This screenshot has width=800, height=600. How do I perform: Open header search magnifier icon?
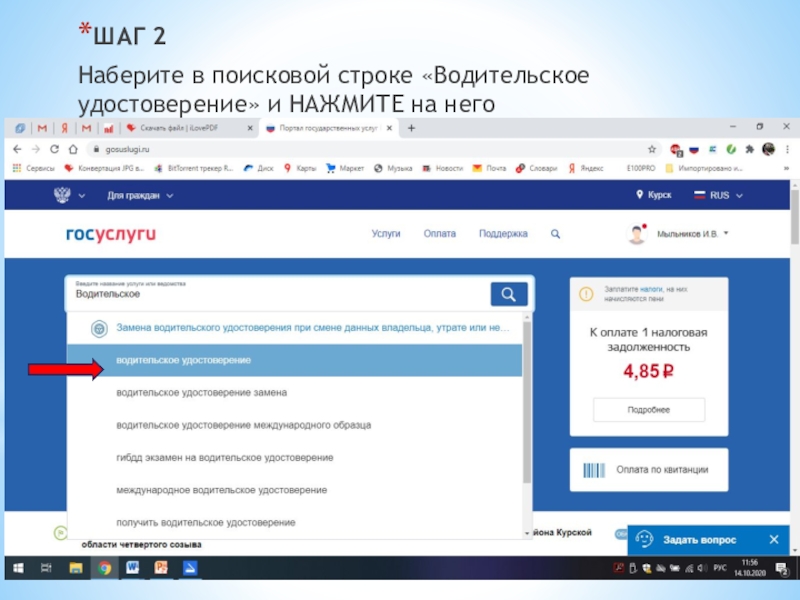(x=556, y=234)
